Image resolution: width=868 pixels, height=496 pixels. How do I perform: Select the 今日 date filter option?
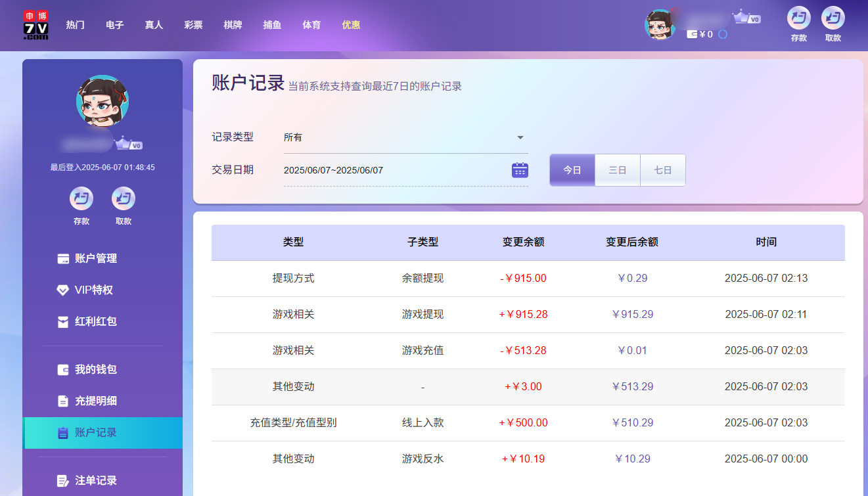pos(572,169)
